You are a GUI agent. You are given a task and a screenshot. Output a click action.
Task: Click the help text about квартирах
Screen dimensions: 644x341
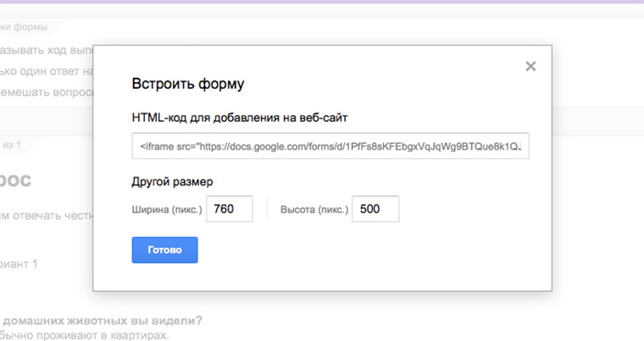click(x=85, y=335)
